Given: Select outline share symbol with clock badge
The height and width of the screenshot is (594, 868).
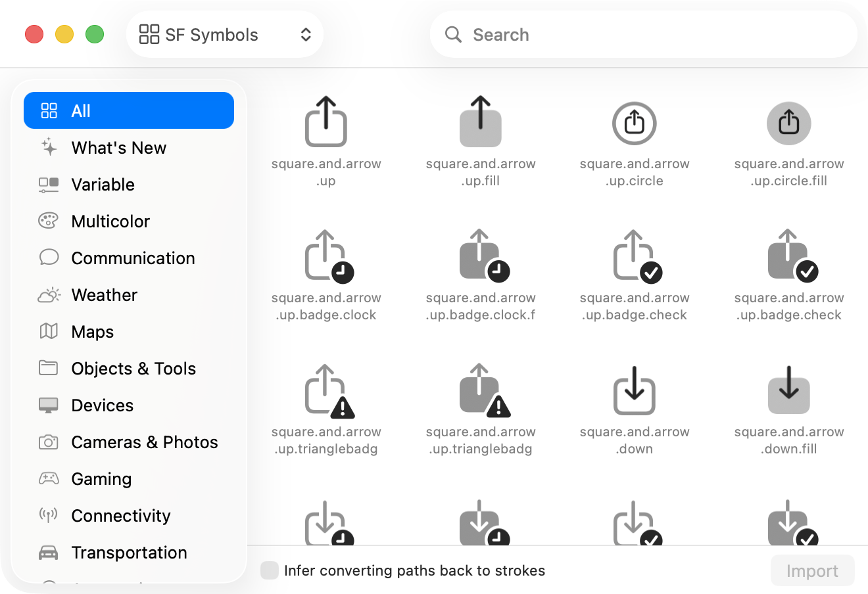Looking at the screenshot, I should click(329, 256).
